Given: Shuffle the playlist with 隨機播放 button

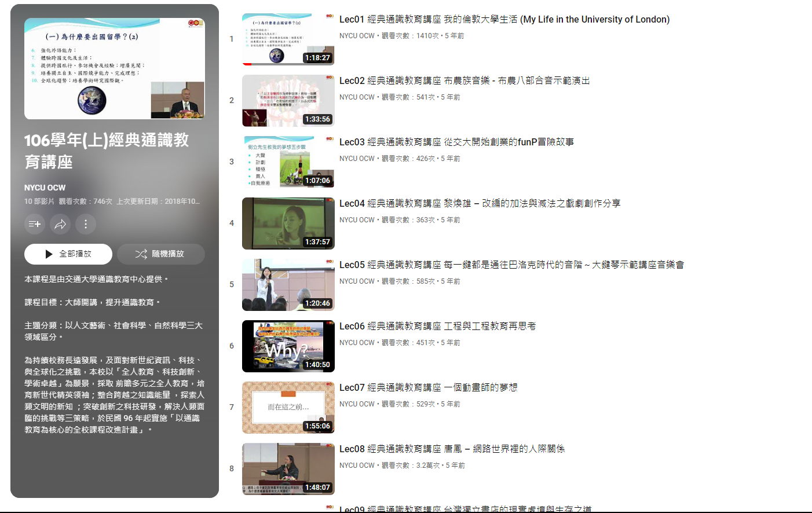Looking at the screenshot, I should (161, 254).
